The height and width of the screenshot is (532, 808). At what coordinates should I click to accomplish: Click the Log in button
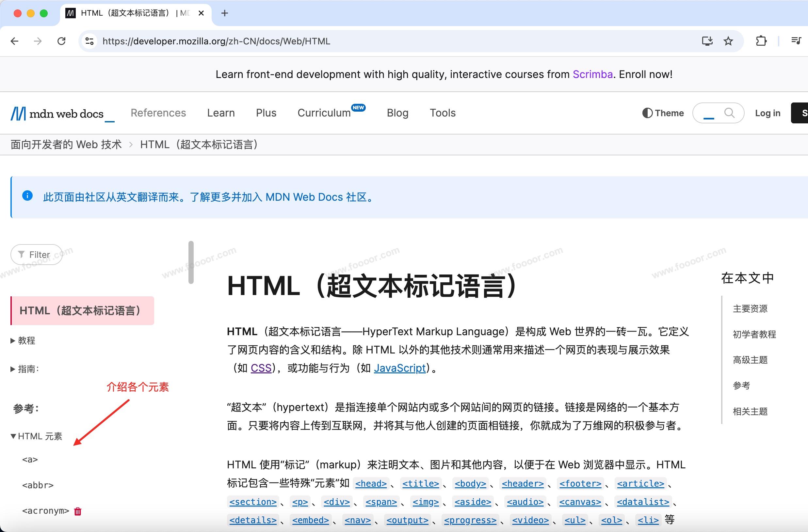767,113
